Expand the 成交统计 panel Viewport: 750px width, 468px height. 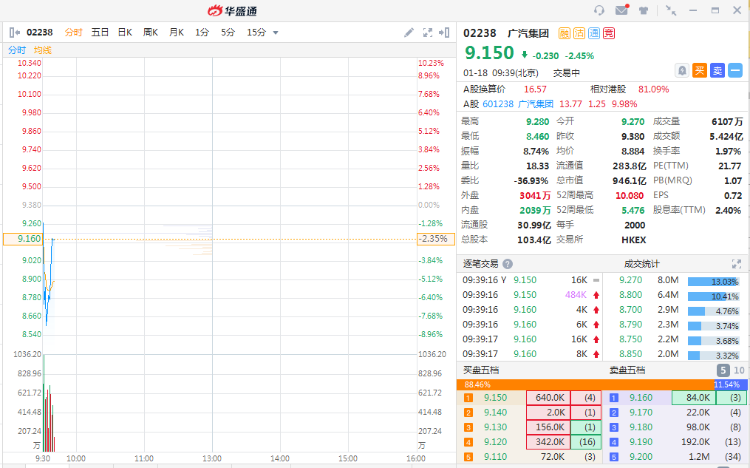(737, 264)
